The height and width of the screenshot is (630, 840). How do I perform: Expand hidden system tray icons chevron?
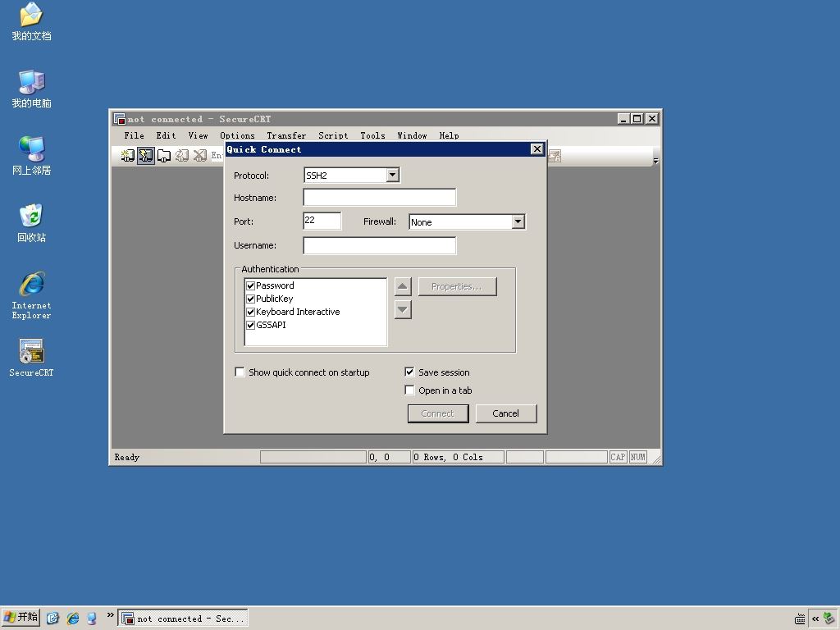815,619
